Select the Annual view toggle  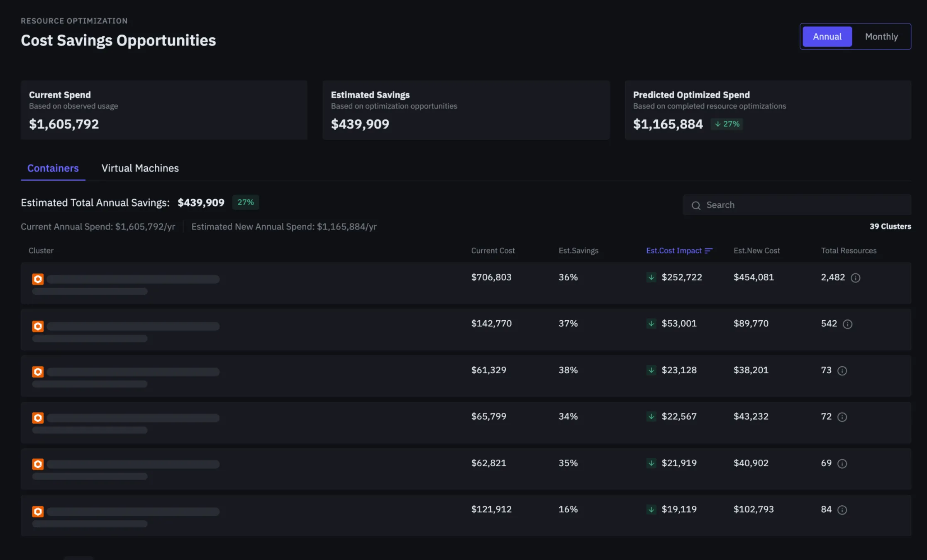click(x=827, y=37)
